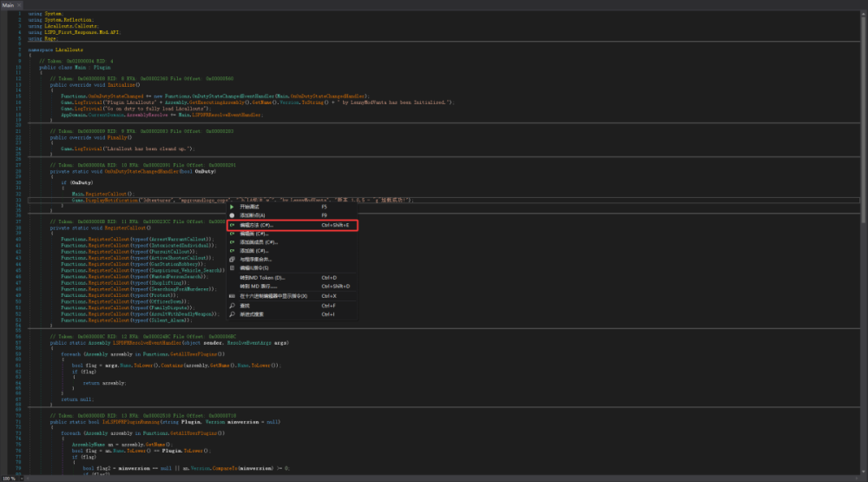Choose 转到 MD 表行... menu item
868x482 pixels.
point(292,287)
